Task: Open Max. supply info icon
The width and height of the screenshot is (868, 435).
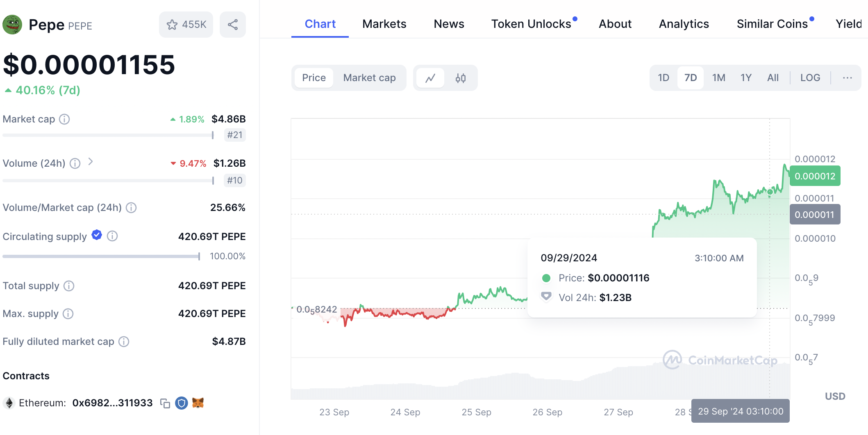Action: (68, 314)
